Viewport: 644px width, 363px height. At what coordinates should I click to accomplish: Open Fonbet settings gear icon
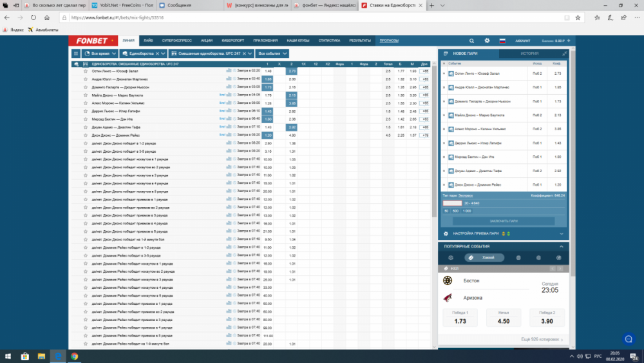coord(487,41)
